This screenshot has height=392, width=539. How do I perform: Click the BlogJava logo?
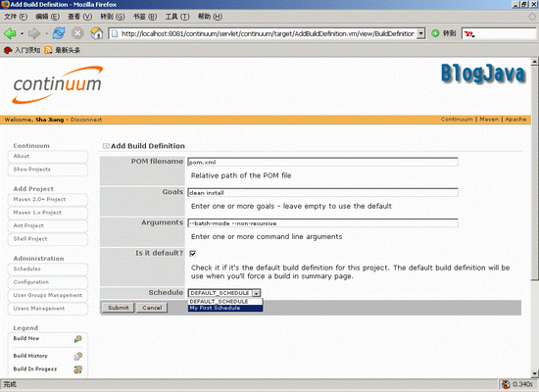pyautogui.click(x=483, y=73)
